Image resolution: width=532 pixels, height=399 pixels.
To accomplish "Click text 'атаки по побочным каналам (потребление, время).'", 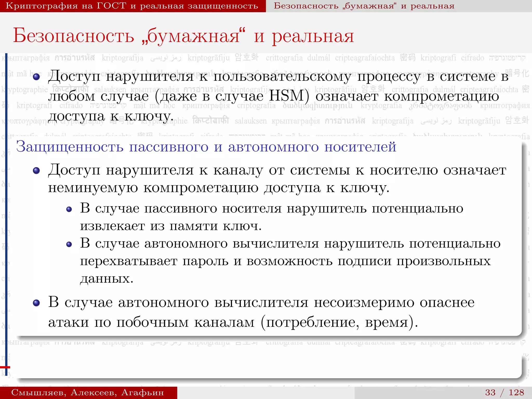I will (233, 322).
